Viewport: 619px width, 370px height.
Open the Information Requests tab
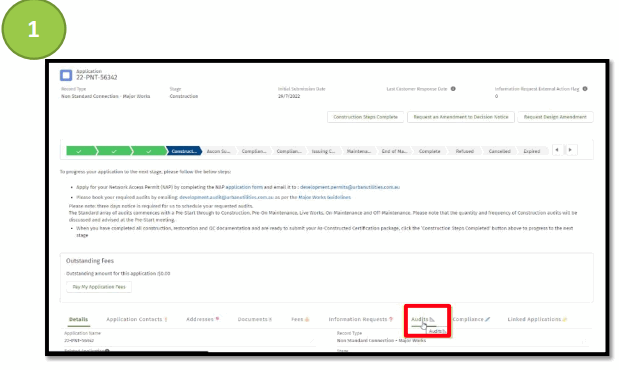coord(360,319)
